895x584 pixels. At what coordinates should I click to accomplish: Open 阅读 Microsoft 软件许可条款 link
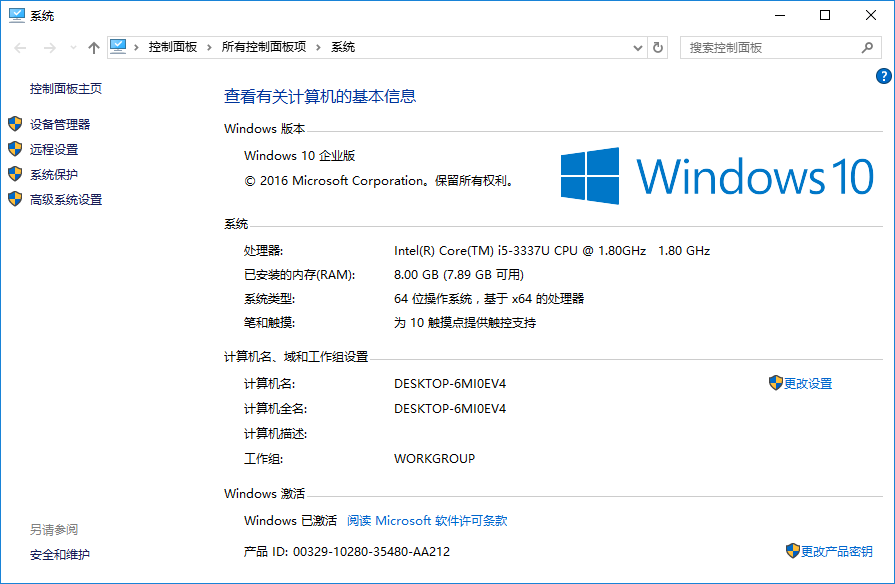click(427, 521)
